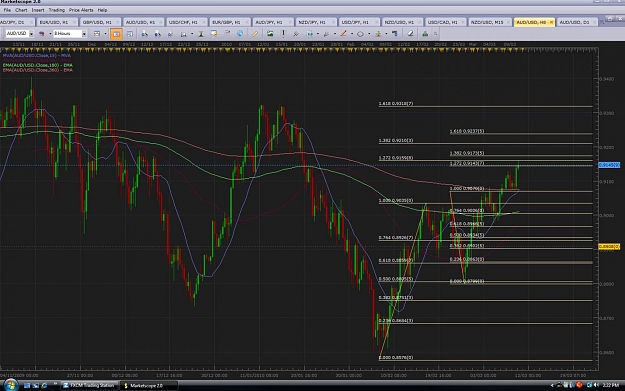Open the File menu

[x=7, y=10]
